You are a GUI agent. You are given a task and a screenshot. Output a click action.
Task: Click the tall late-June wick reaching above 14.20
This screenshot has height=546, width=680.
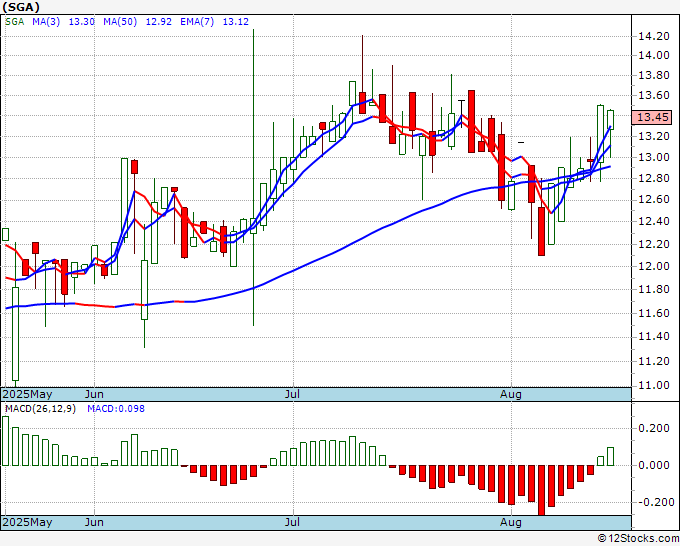tap(253, 177)
